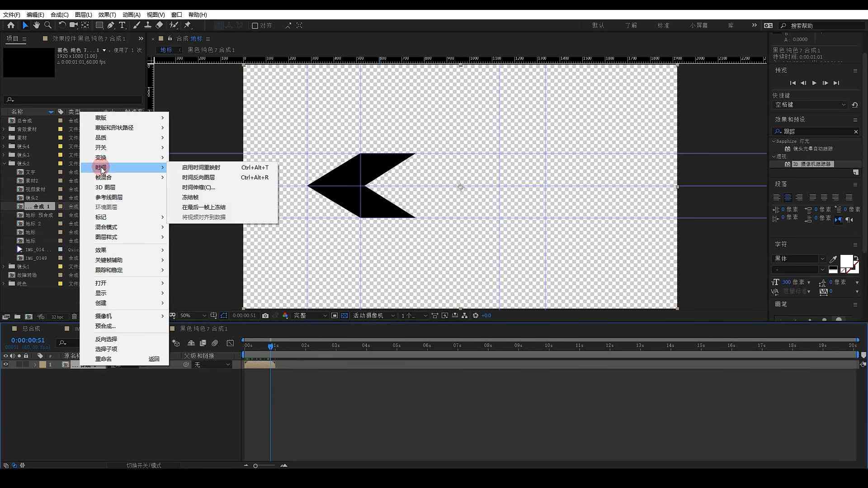The image size is (868, 488).
Task: Create new composition icon in project panel
Action: coord(29,317)
